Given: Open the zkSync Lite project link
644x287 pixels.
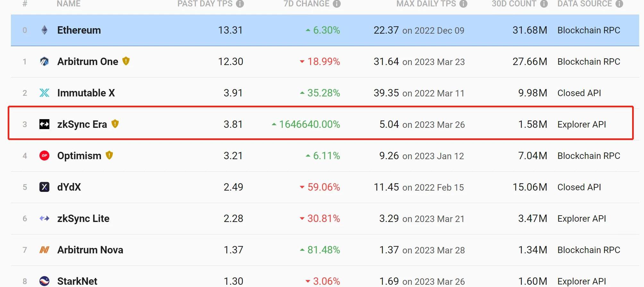Looking at the screenshot, I should [x=83, y=218].
